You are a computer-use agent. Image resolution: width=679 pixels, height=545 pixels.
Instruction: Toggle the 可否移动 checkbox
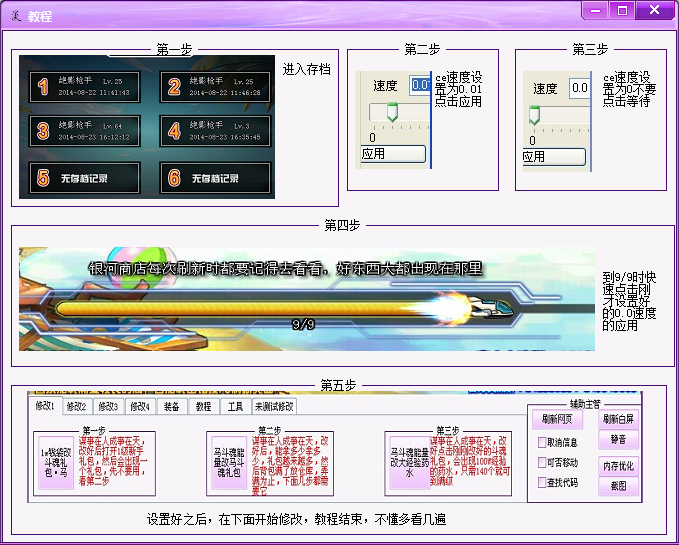coord(542,462)
